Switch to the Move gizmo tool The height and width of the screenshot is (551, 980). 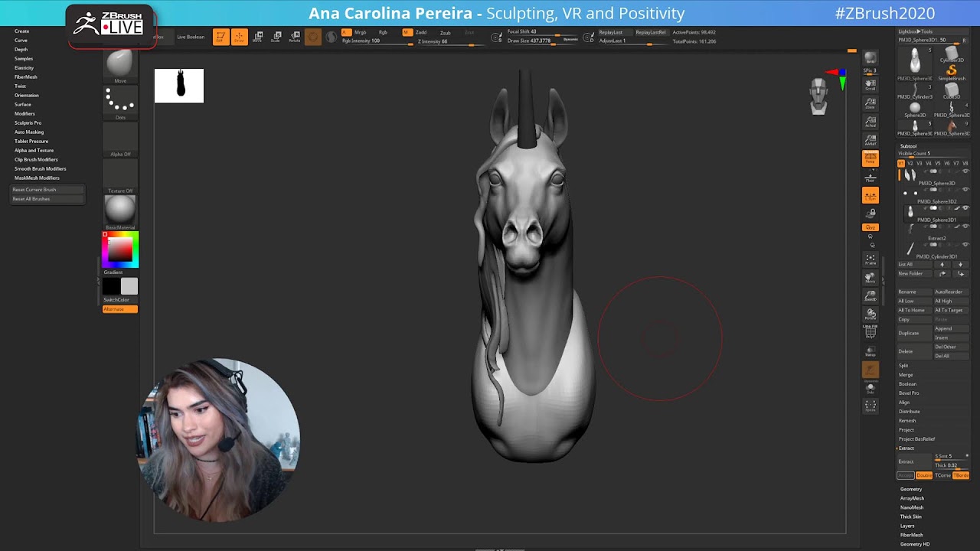(258, 37)
